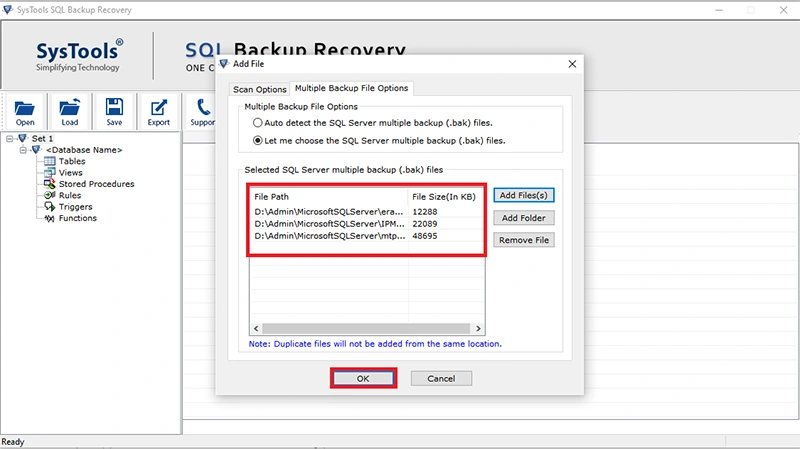
Task: Click the 12288 file size cell
Action: (x=424, y=211)
